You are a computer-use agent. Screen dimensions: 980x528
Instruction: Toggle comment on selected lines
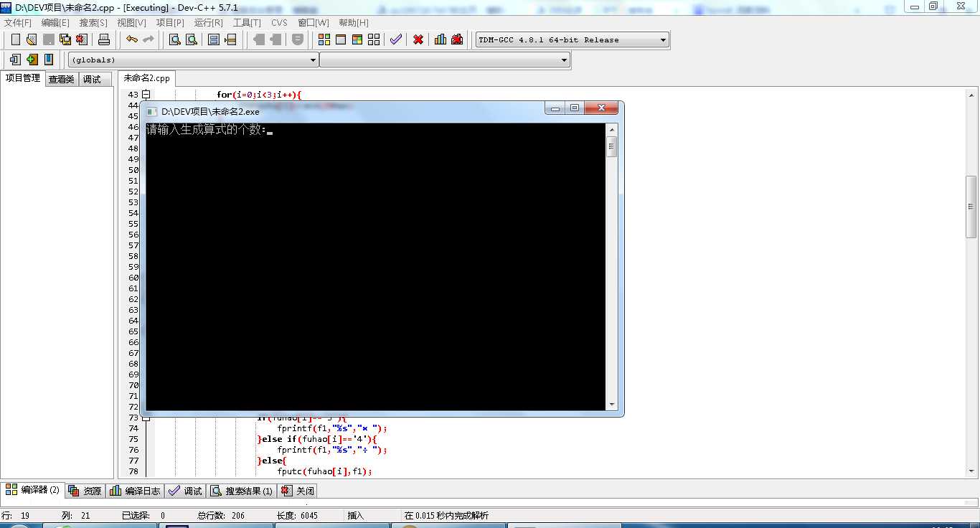click(298, 39)
